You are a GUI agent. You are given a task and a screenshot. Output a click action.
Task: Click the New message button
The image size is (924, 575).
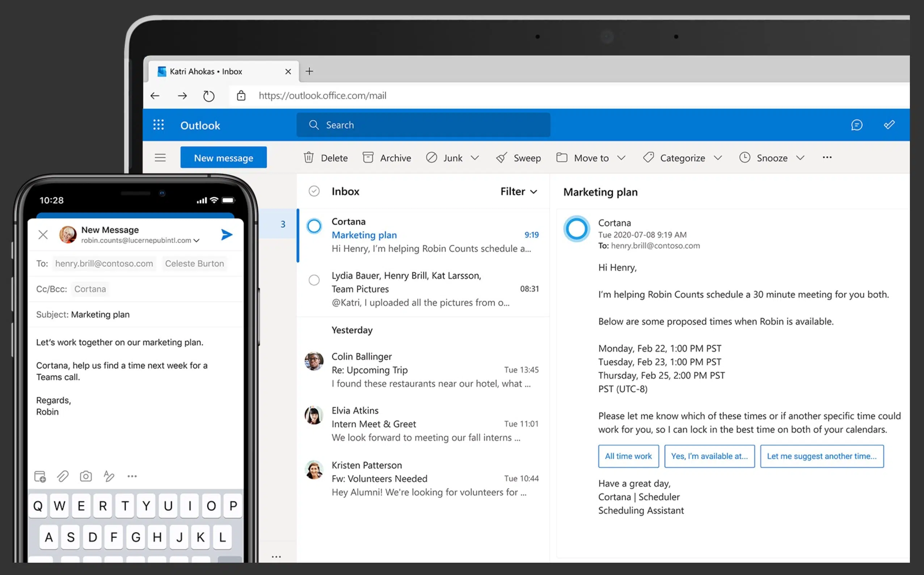[x=224, y=158]
